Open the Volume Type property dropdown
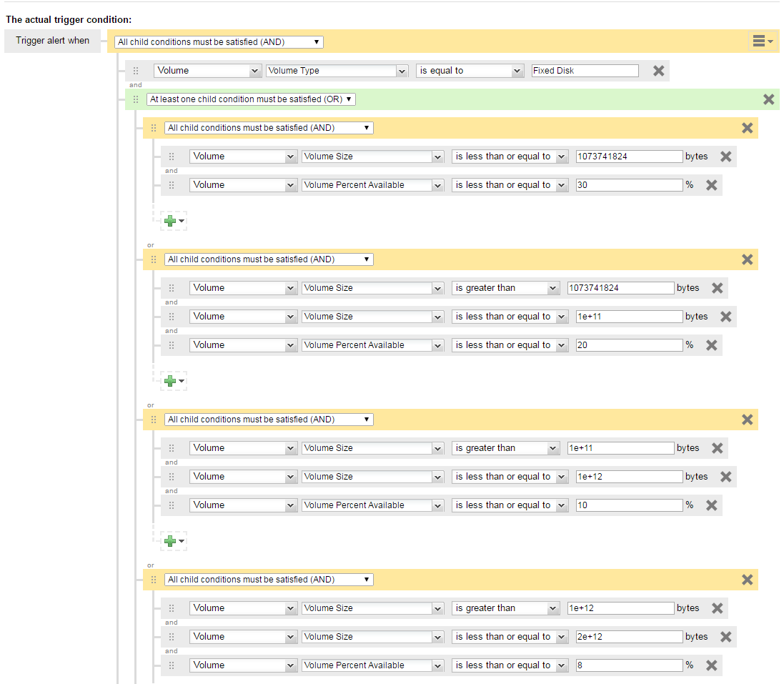 click(337, 71)
